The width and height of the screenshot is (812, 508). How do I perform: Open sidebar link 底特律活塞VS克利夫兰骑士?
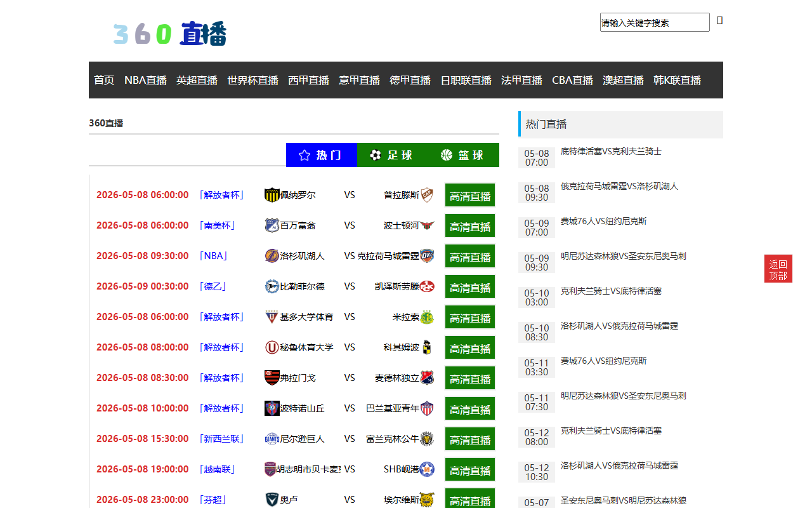[611, 151]
